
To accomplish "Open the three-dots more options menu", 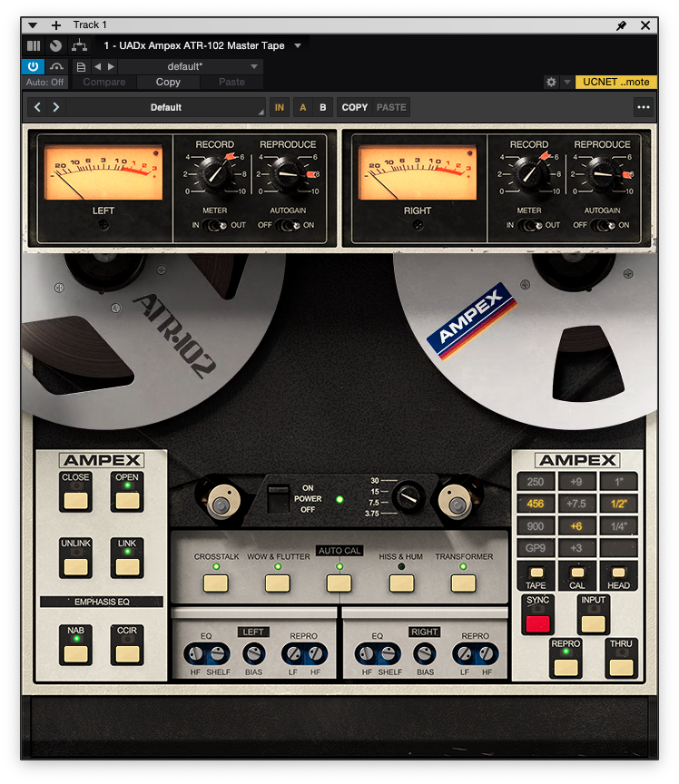I will pyautogui.click(x=644, y=107).
